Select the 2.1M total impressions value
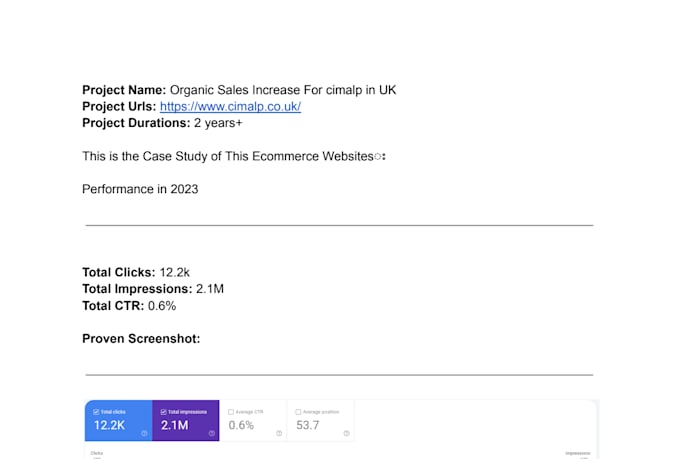Image resolution: width=680 pixels, height=459 pixels. 175,425
